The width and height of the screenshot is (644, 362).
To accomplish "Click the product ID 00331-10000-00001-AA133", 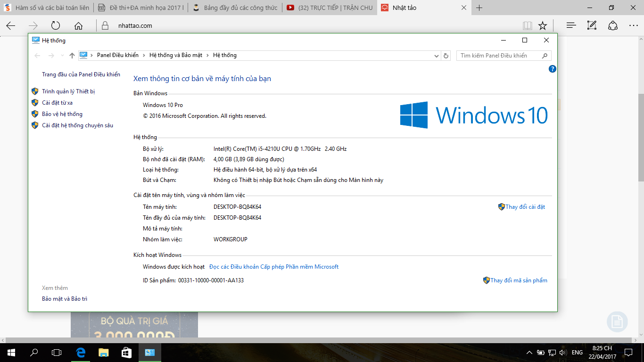I will 211,280.
